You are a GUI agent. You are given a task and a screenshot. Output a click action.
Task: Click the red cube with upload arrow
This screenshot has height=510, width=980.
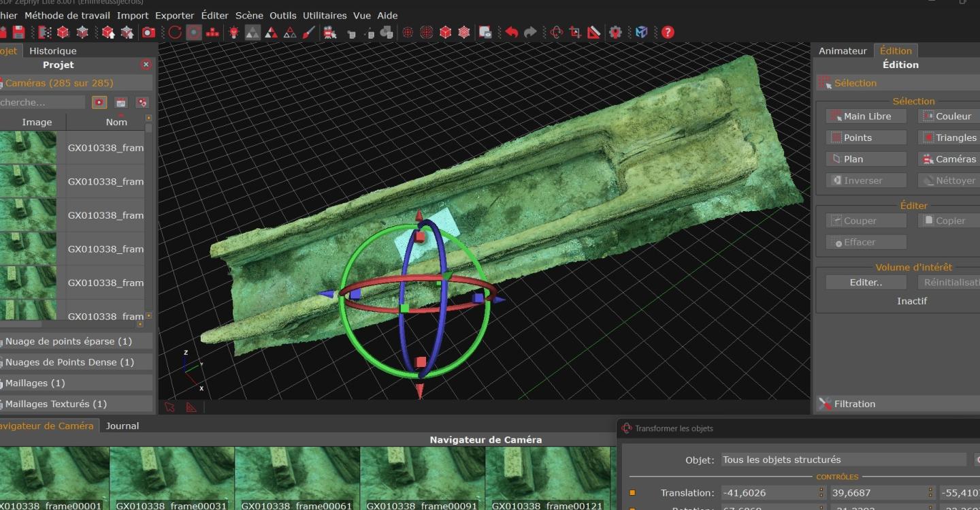click(108, 32)
